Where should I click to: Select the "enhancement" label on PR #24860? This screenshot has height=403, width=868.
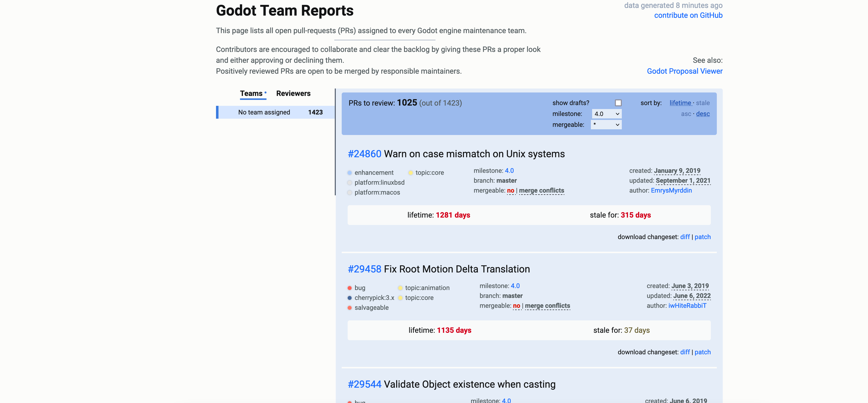(374, 172)
